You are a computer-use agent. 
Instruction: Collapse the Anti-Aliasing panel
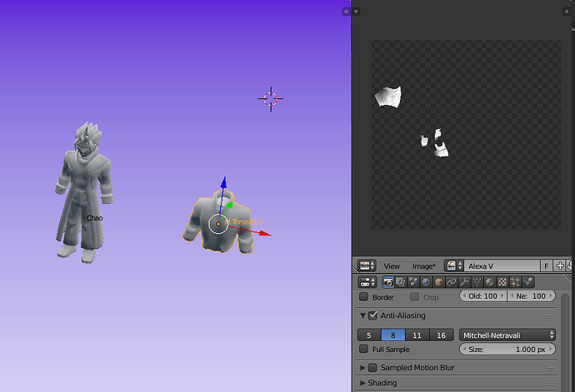(x=362, y=315)
